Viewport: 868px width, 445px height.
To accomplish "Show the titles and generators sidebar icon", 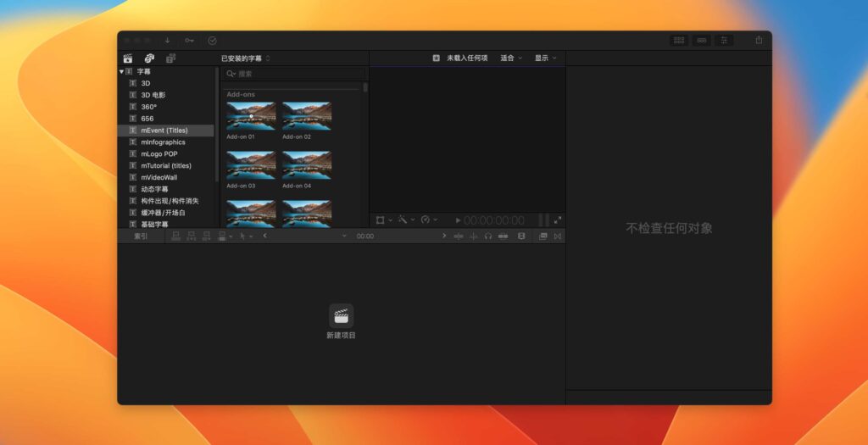I will coord(171,58).
